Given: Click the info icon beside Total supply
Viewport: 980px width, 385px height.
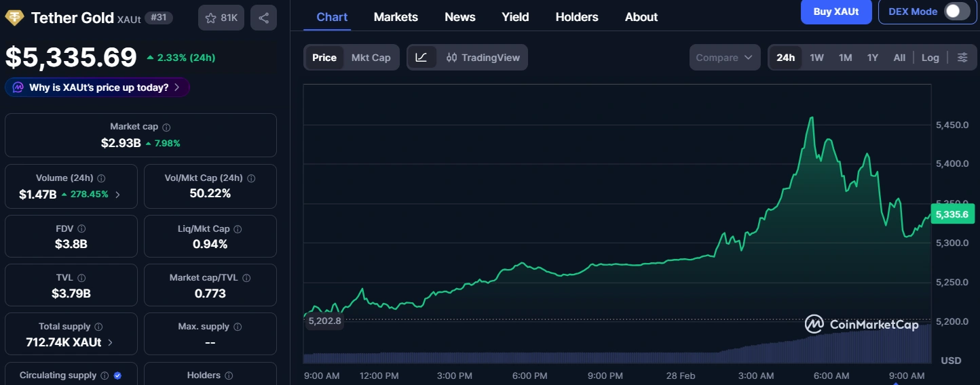Looking at the screenshot, I should coord(98,327).
